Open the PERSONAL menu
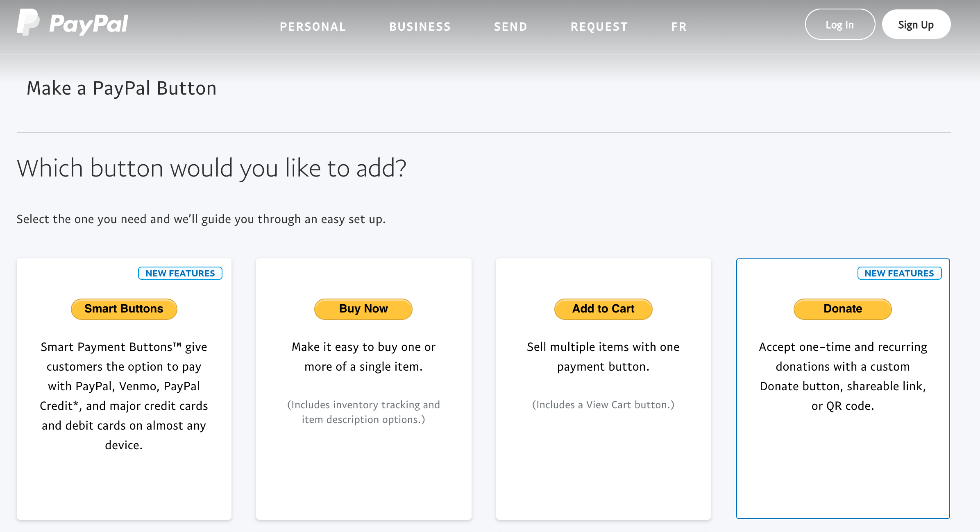 [x=313, y=27]
